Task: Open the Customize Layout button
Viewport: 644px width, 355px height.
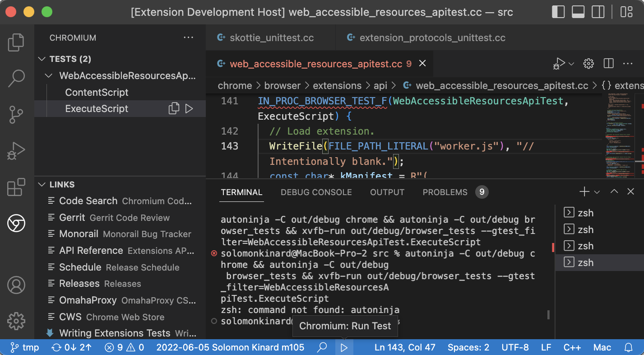Action: [x=626, y=12]
